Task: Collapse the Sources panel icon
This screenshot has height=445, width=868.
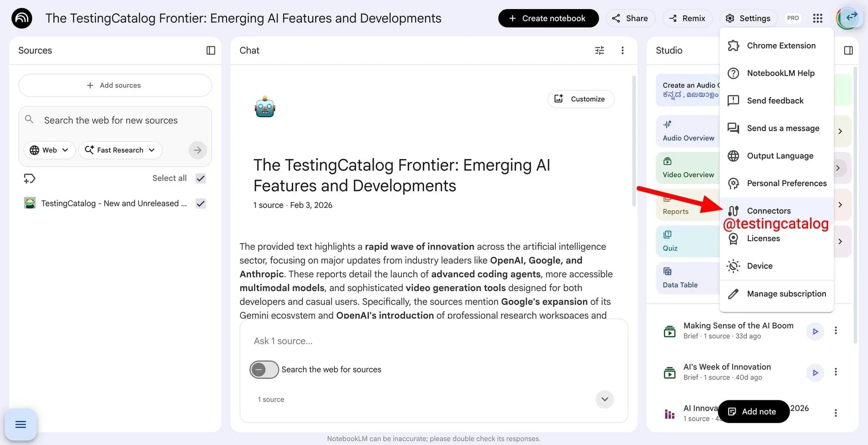Action: [210, 50]
